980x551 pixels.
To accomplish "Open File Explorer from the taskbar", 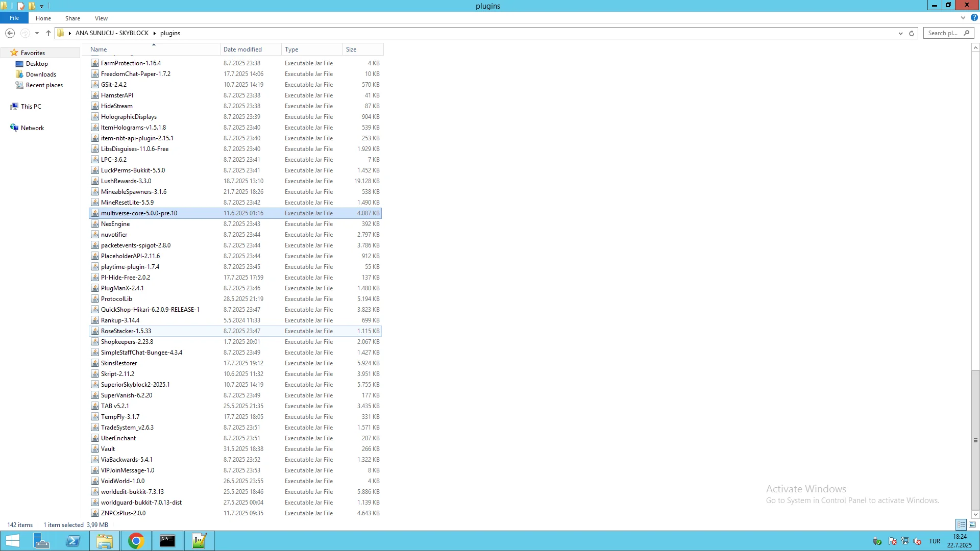I will point(104,541).
